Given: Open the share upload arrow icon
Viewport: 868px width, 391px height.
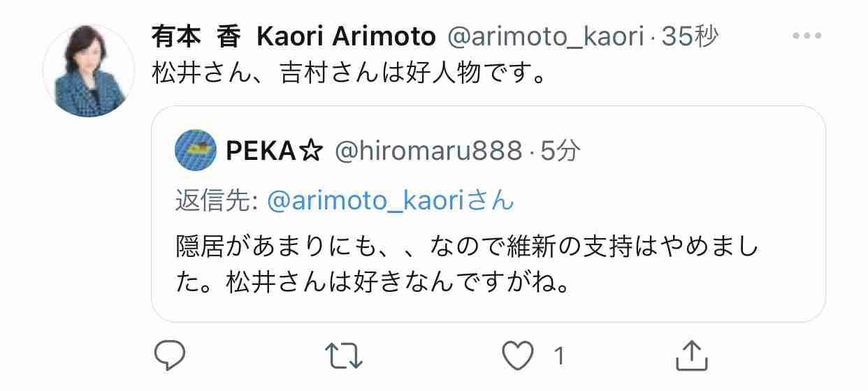Looking at the screenshot, I should (688, 355).
